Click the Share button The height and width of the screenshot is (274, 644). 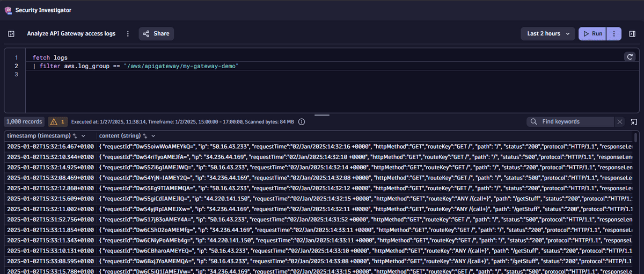pyautogui.click(x=156, y=33)
